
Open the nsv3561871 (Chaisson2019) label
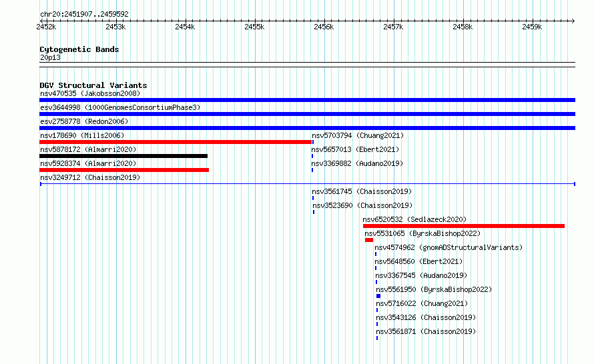(x=426, y=331)
